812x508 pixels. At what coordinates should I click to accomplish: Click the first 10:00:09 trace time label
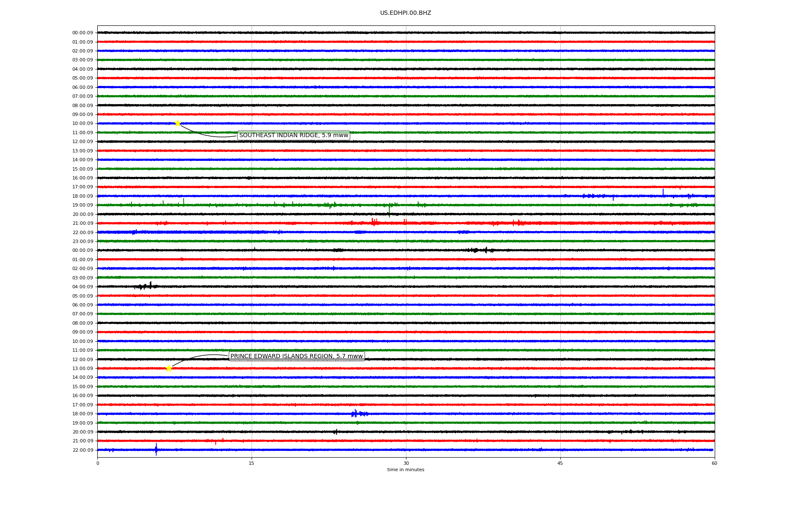82,124
